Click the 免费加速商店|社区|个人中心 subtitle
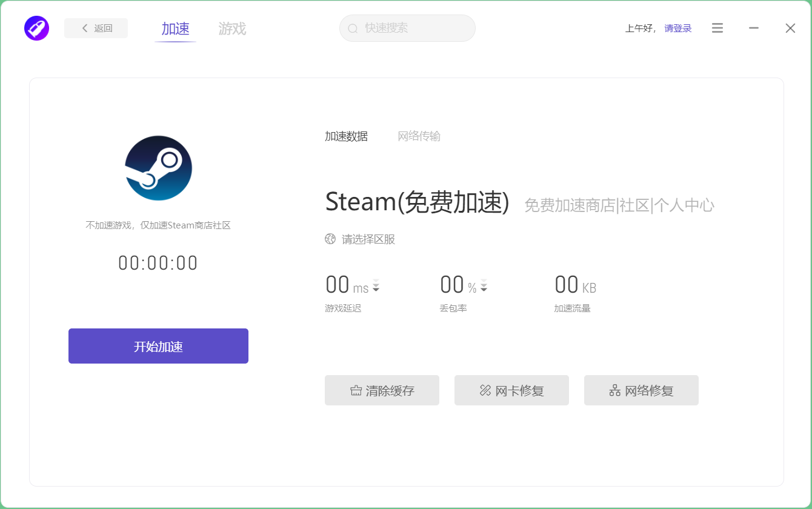 (x=619, y=205)
